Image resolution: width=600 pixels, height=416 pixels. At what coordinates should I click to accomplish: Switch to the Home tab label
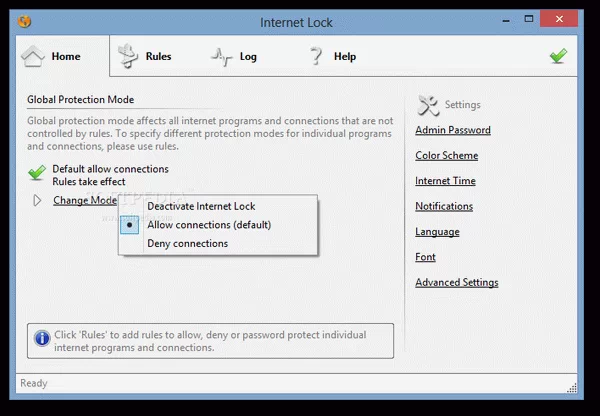66,56
